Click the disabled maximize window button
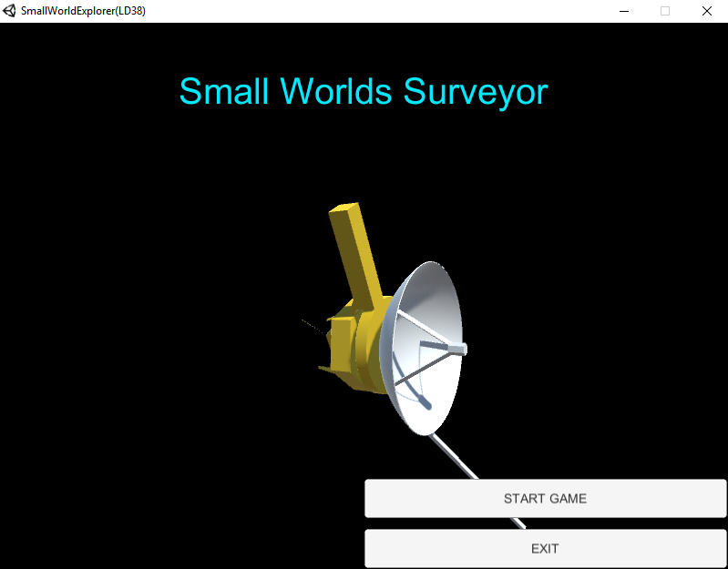The width and height of the screenshot is (728, 569). click(665, 11)
